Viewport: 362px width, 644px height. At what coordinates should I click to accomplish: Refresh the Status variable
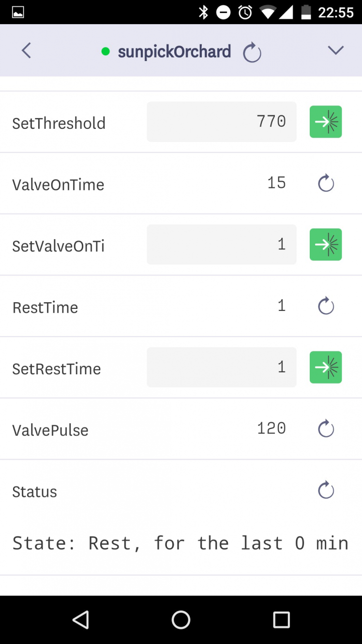pos(326,490)
